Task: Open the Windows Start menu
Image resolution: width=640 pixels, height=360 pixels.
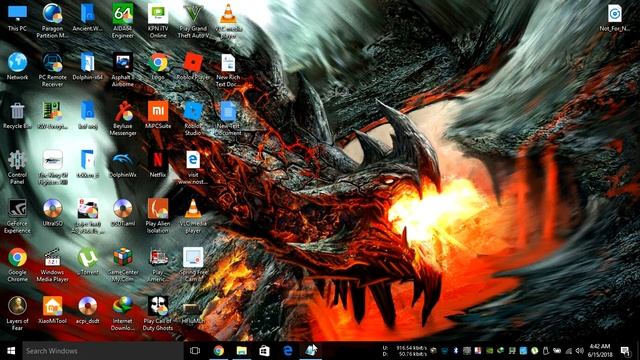Action: pos(11,351)
